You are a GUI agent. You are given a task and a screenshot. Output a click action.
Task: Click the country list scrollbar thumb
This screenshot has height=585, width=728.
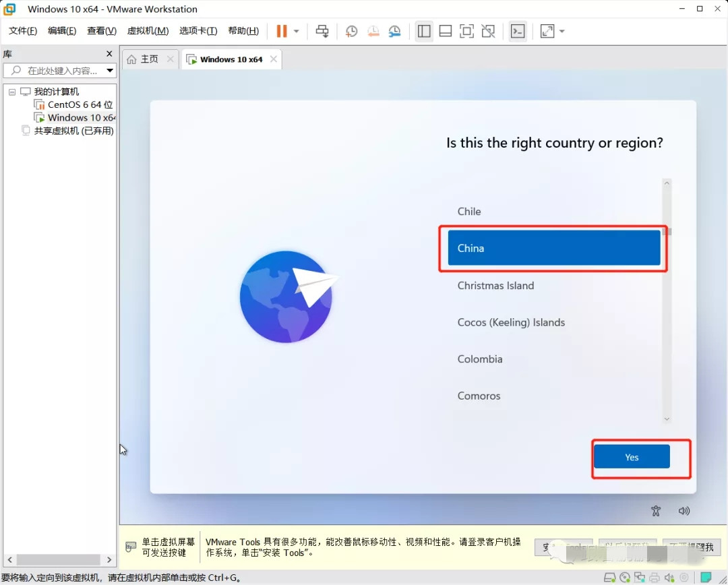pyautogui.click(x=667, y=232)
